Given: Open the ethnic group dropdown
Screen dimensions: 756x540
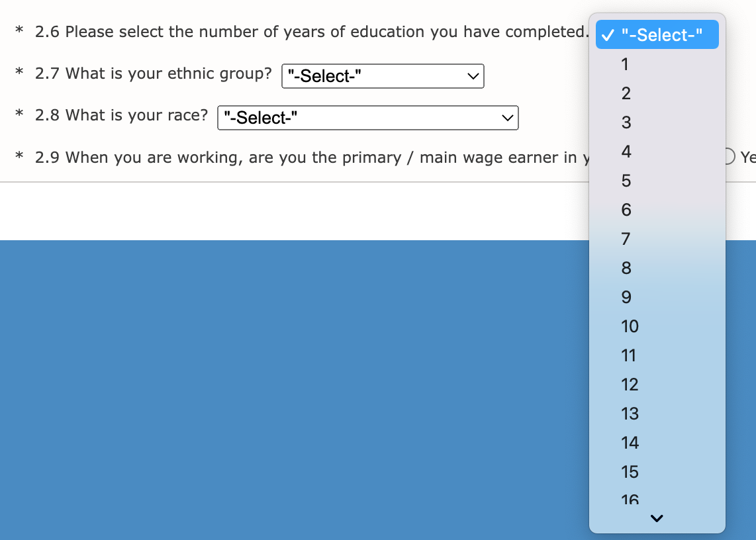Looking at the screenshot, I should [383, 76].
